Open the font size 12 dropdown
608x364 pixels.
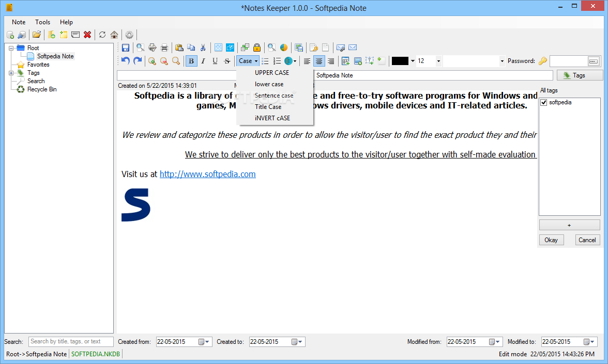(x=438, y=61)
